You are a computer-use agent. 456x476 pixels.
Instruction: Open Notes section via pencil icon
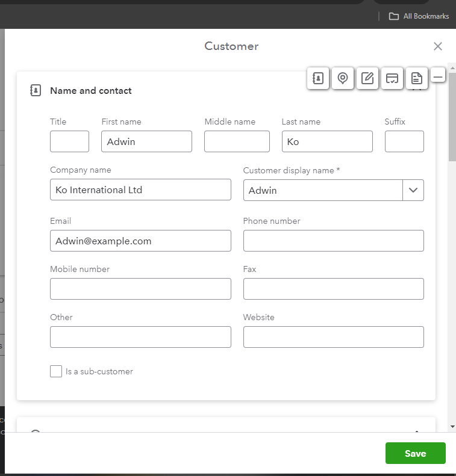pos(367,78)
